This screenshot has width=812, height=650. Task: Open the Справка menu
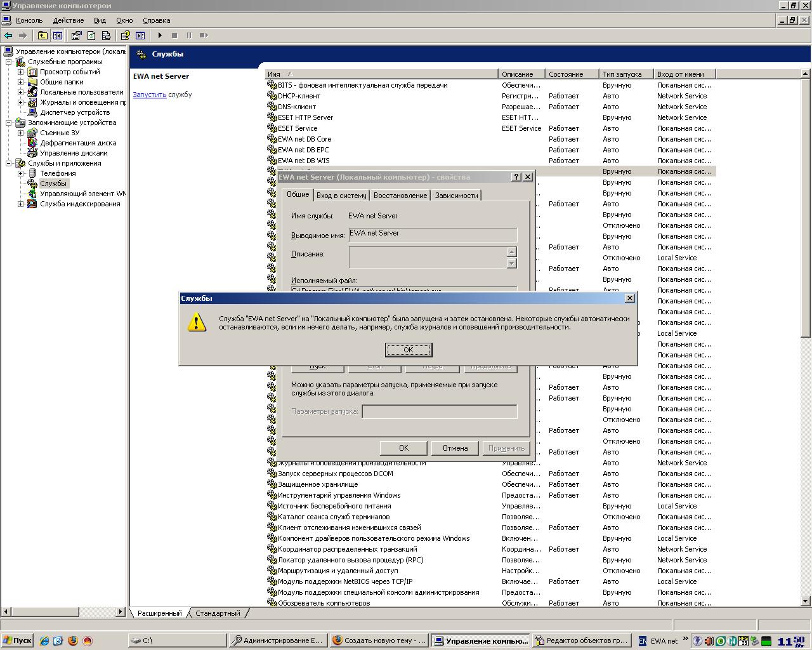[x=156, y=20]
